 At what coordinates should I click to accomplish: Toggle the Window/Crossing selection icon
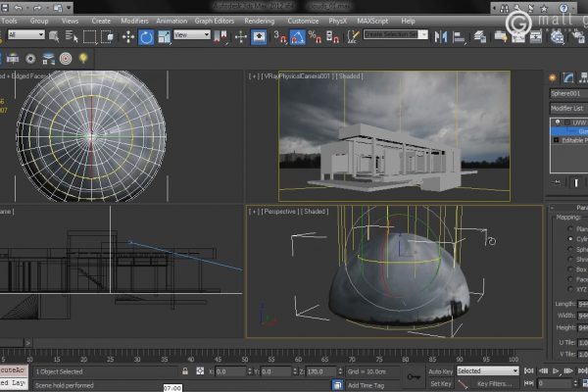pyautogui.click(x=107, y=36)
